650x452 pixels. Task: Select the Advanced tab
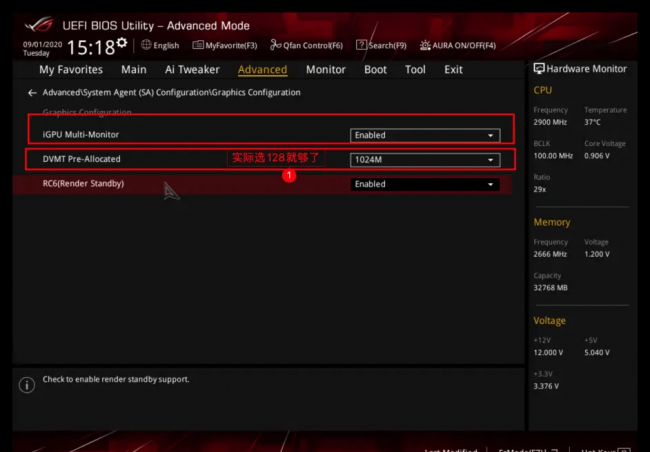click(x=262, y=70)
